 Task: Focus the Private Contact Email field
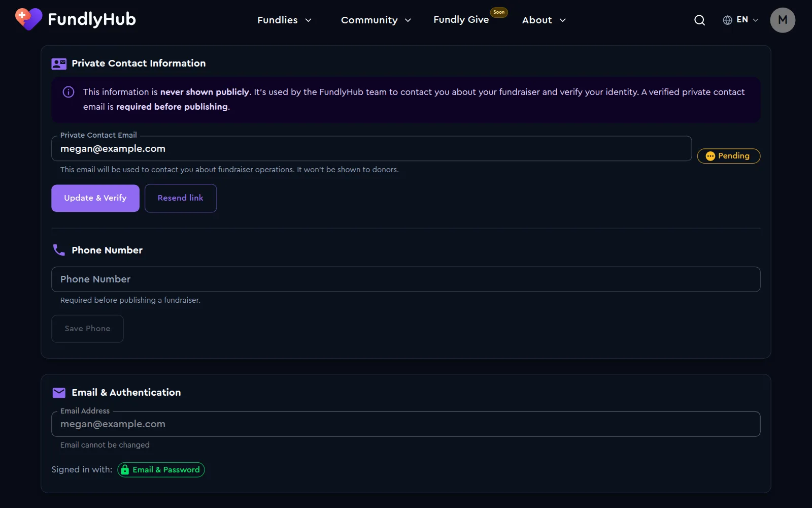point(371,148)
